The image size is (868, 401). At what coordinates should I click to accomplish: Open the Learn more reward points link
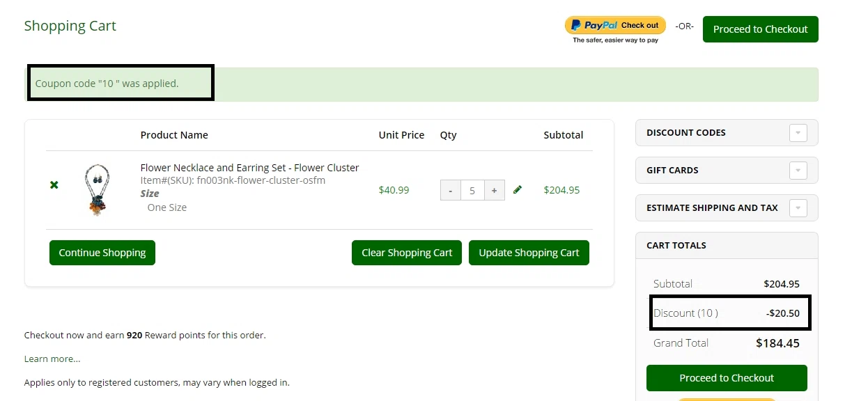52,359
